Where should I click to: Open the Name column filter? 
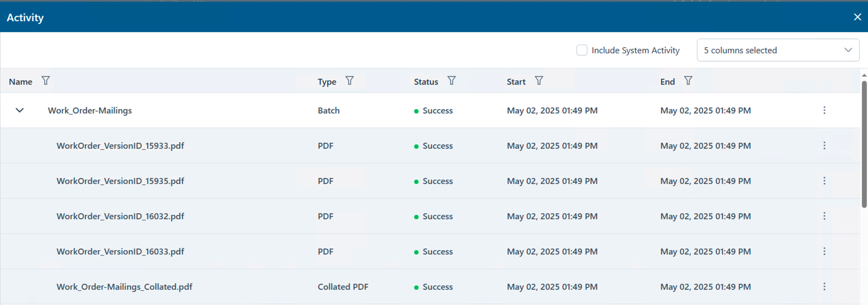[46, 81]
